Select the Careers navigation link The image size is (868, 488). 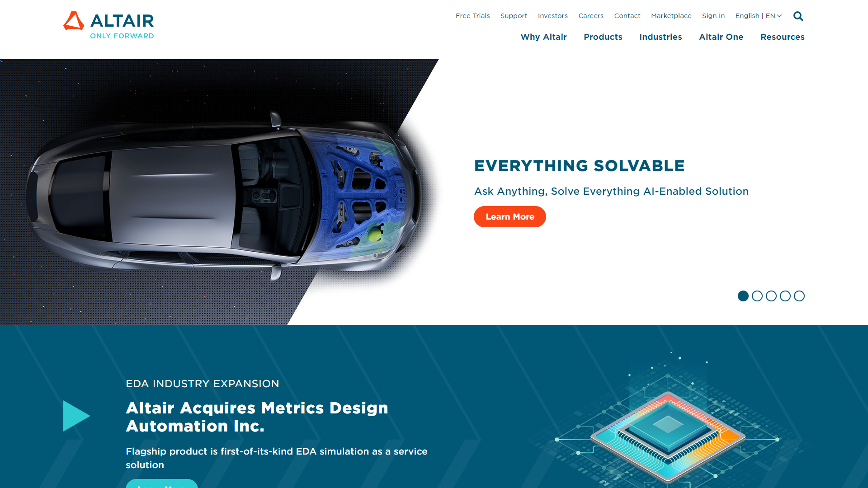[591, 15]
